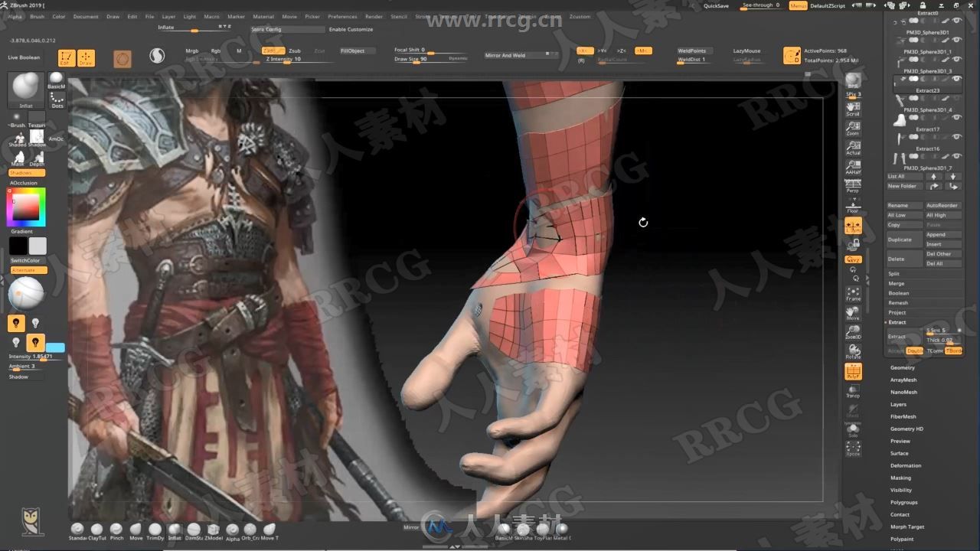The height and width of the screenshot is (551, 980).
Task: Expand the Masking section
Action: (900, 478)
